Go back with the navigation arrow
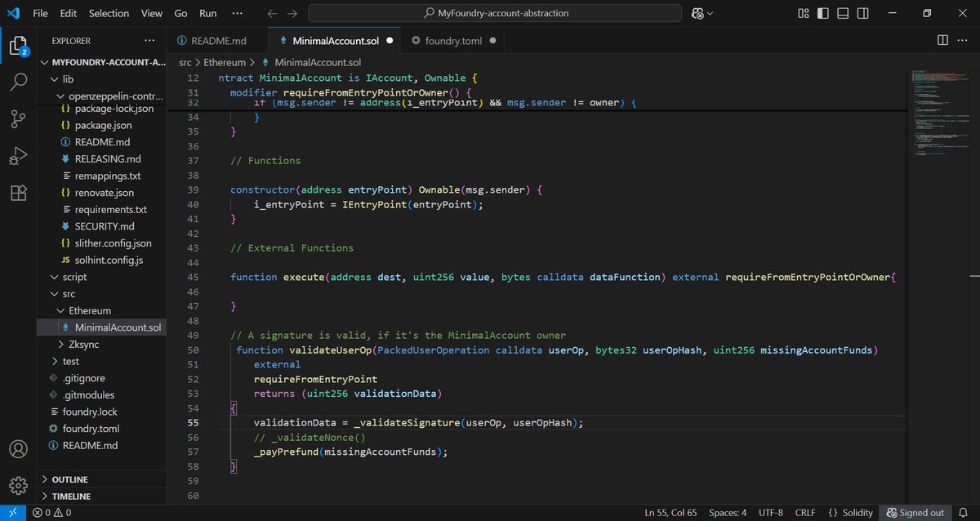 (272, 13)
